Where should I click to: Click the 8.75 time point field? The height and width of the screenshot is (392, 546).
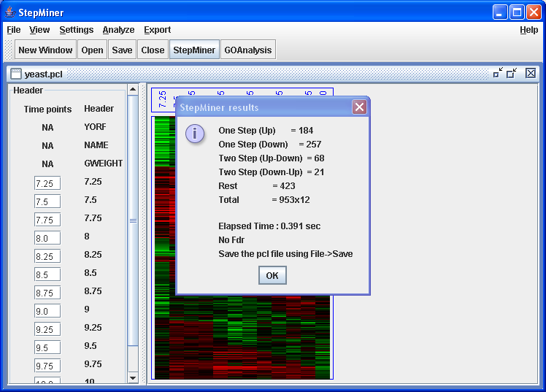pyautogui.click(x=47, y=293)
